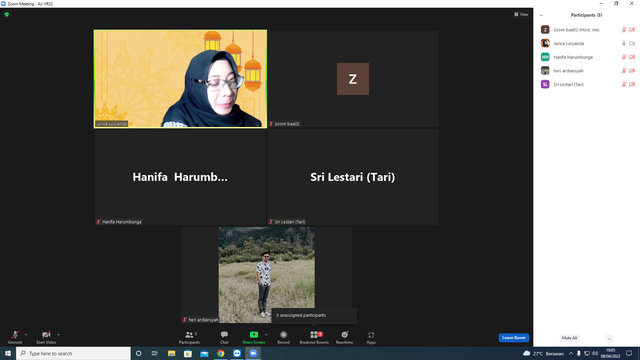Click the weather 27°C Berawan widget
The width and height of the screenshot is (640, 360).
pos(543,353)
